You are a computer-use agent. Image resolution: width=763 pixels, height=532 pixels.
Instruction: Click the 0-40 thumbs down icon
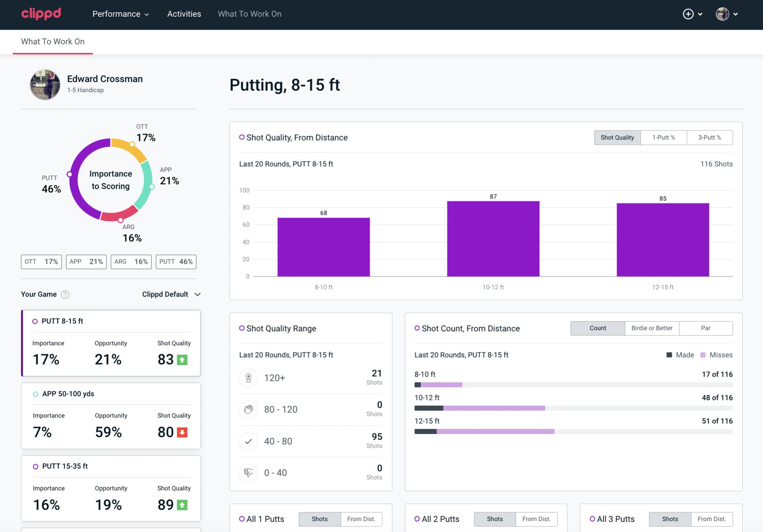[x=249, y=473]
